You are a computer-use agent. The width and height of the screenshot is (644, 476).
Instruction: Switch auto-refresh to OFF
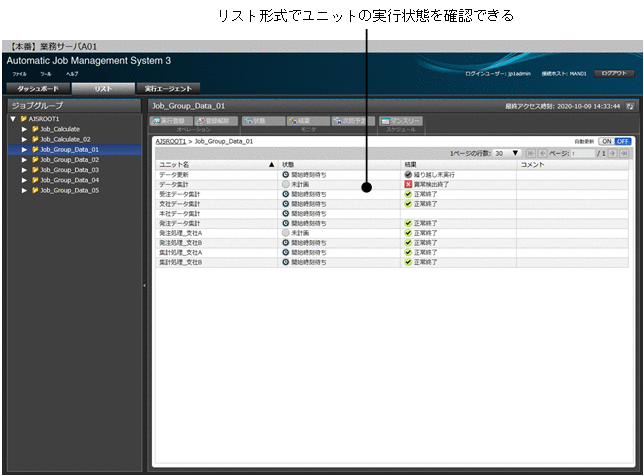pos(622,142)
